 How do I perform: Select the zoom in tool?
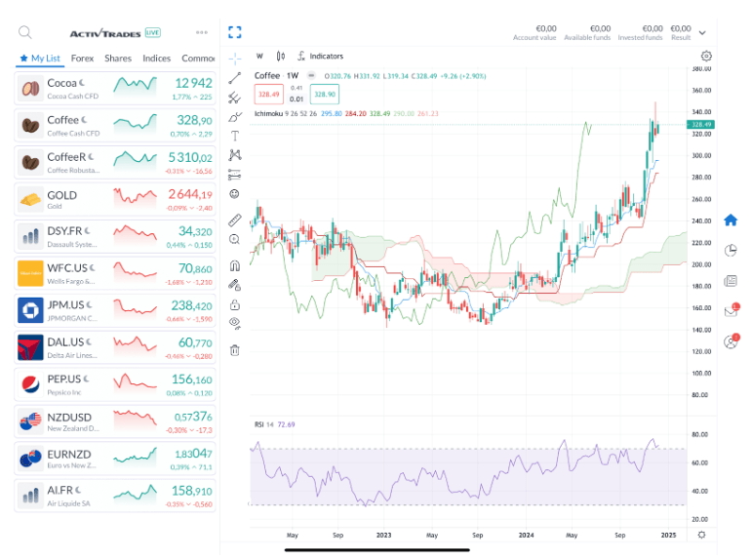pos(235,240)
